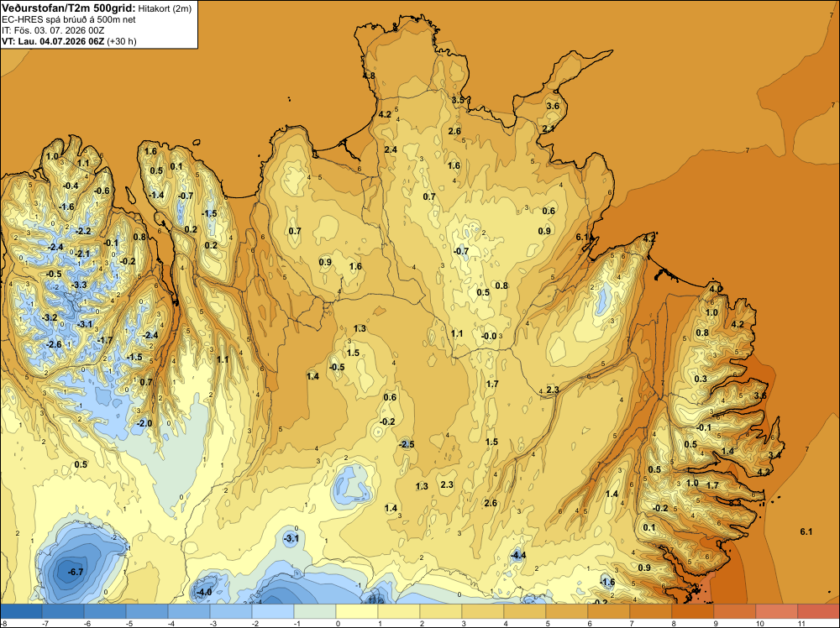Click the "EC-HRES spá brúuð á 500m net" line

pos(69,19)
